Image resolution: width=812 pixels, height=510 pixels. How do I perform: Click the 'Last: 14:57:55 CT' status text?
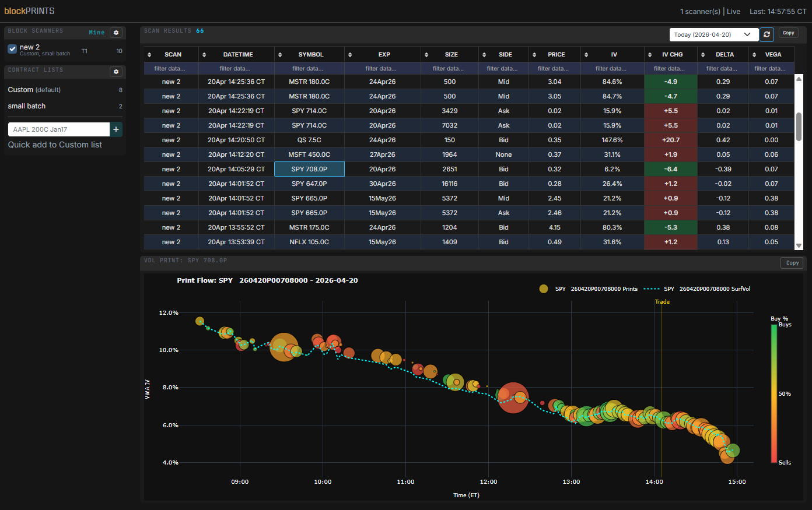(778, 11)
